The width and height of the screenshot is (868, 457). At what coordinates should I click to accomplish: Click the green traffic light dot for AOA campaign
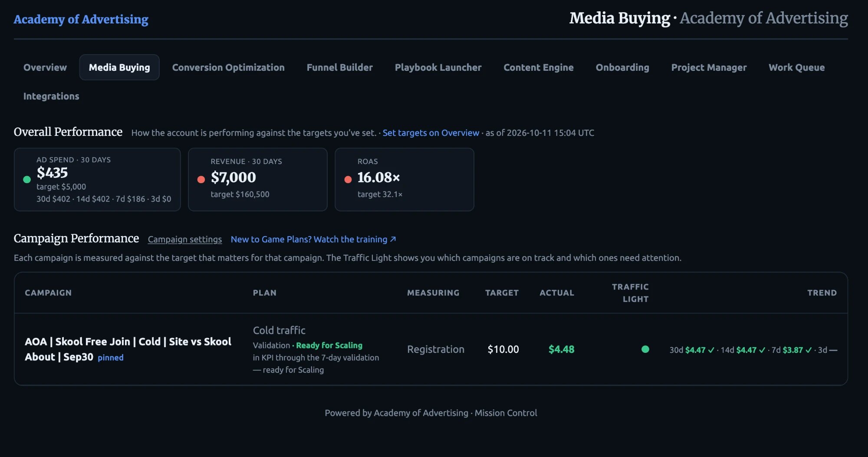[x=645, y=349]
